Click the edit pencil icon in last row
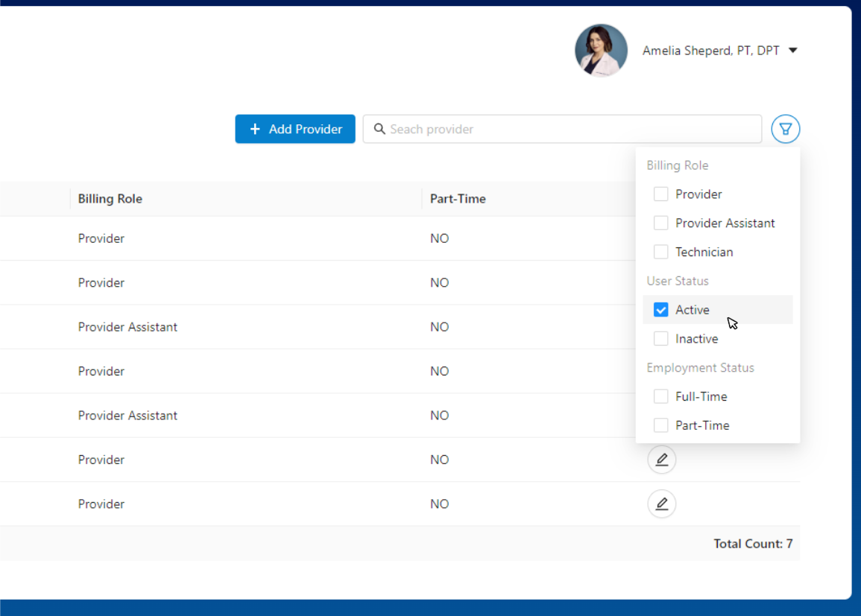Screen dimensions: 861x616 pos(661,504)
